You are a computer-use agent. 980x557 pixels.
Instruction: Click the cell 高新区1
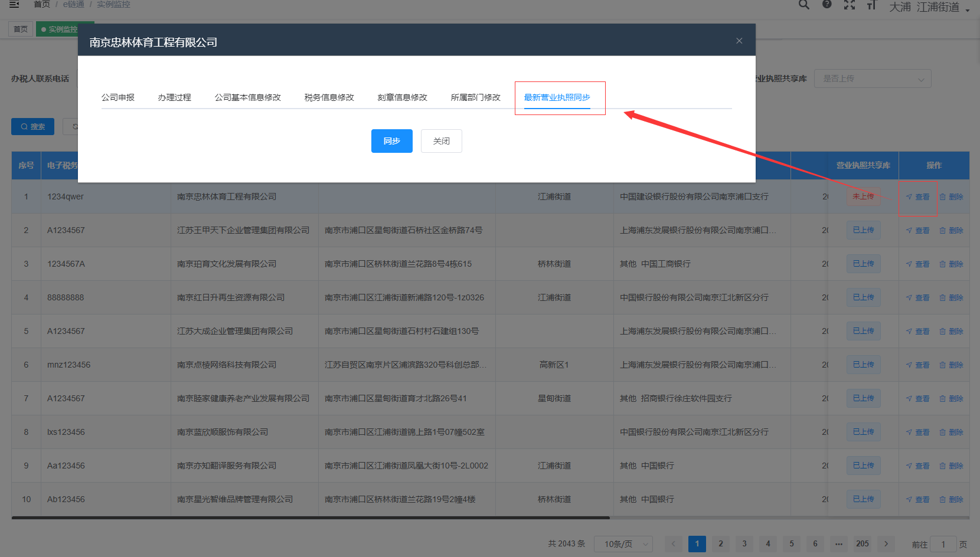pyautogui.click(x=554, y=365)
